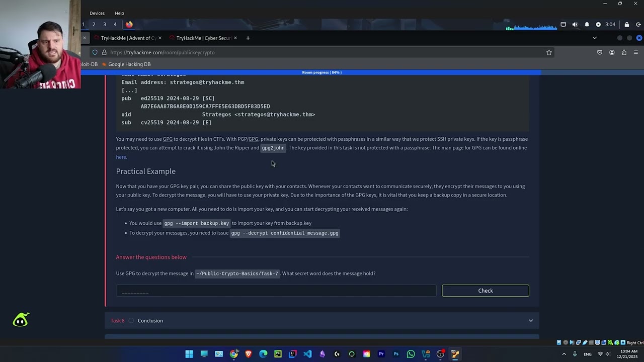Close the Advent of Cyber tab

(159, 38)
